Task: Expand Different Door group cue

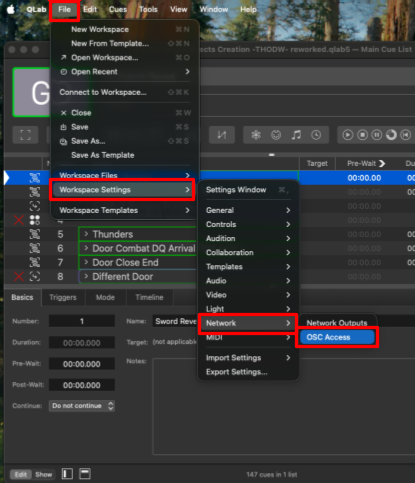Action: click(x=86, y=276)
